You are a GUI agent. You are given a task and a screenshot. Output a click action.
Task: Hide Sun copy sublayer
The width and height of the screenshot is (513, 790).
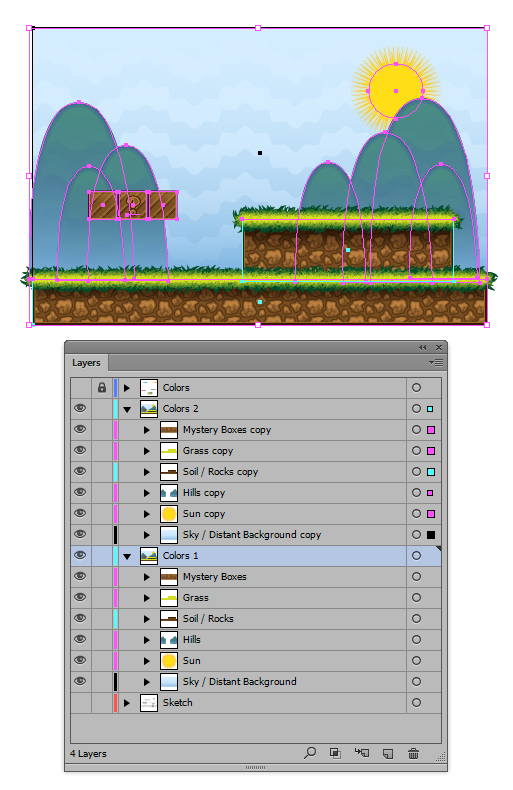(80, 513)
